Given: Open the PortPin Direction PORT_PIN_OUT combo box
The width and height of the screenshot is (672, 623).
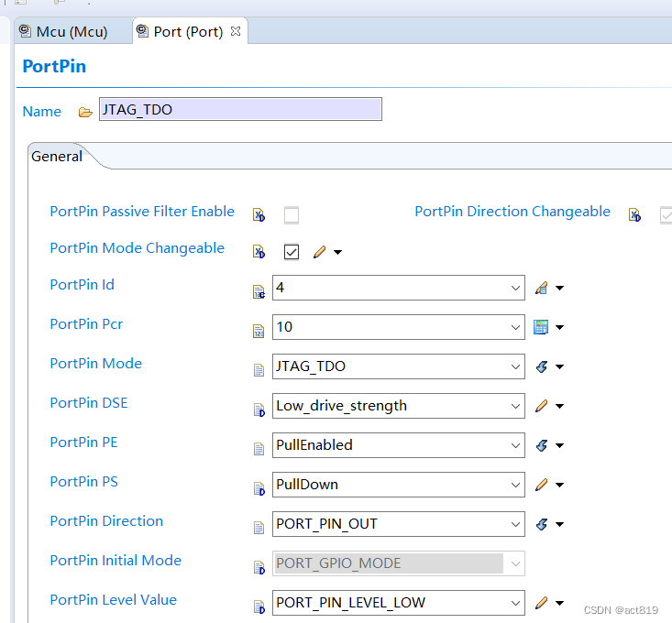Looking at the screenshot, I should [399, 524].
